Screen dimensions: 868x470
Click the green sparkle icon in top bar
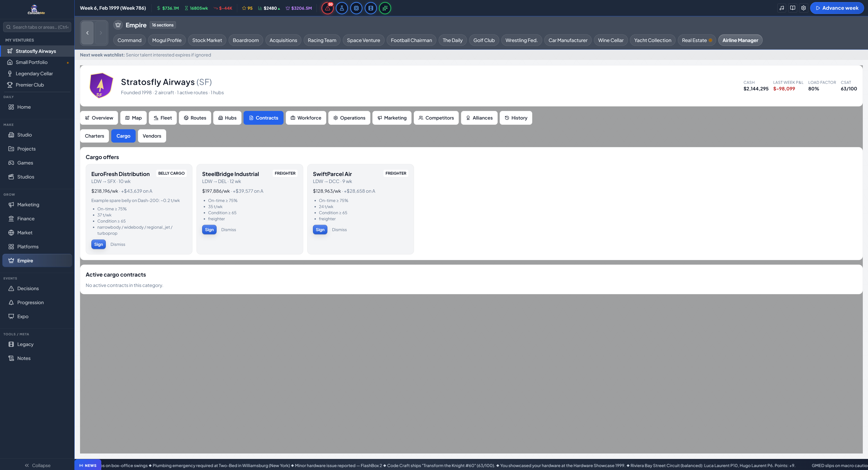coord(385,8)
